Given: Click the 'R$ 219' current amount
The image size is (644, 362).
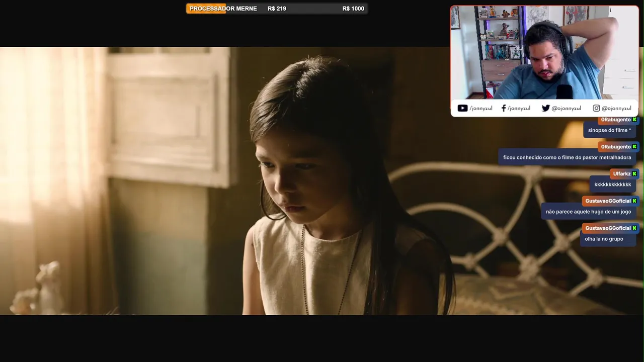Looking at the screenshot, I should point(277,9).
